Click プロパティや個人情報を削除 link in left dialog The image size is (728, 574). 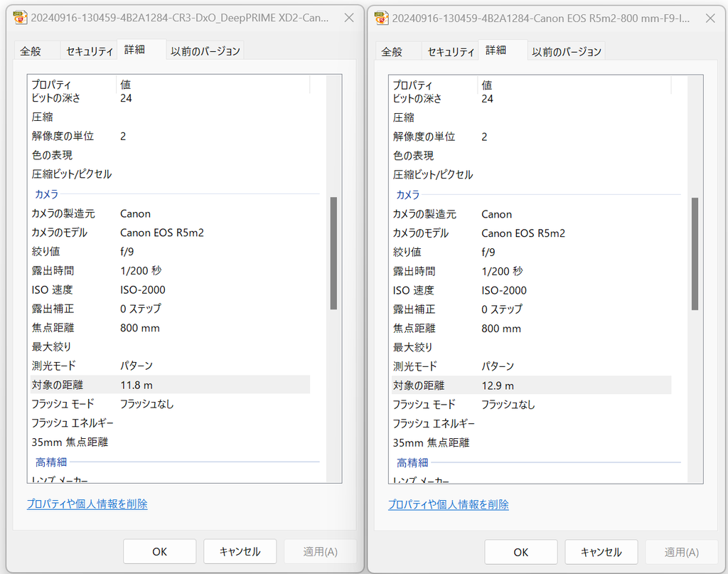87,504
